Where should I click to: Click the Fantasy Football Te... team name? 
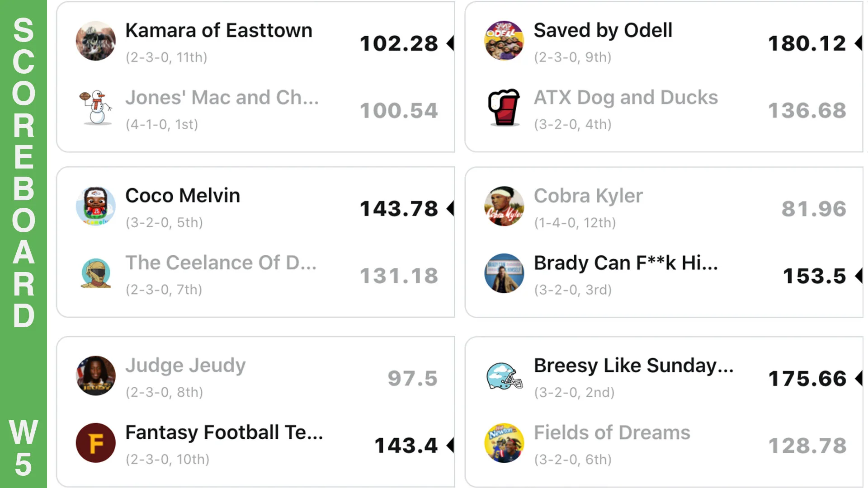click(x=224, y=432)
